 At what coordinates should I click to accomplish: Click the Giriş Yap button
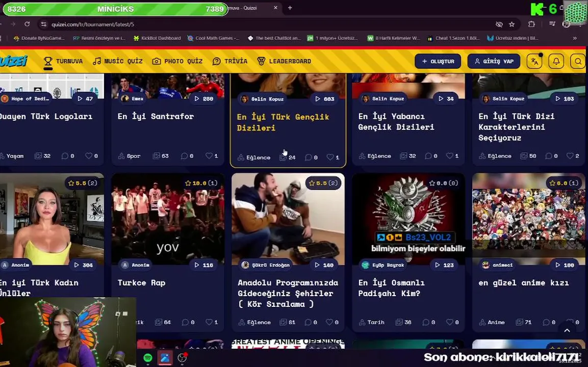[494, 61]
